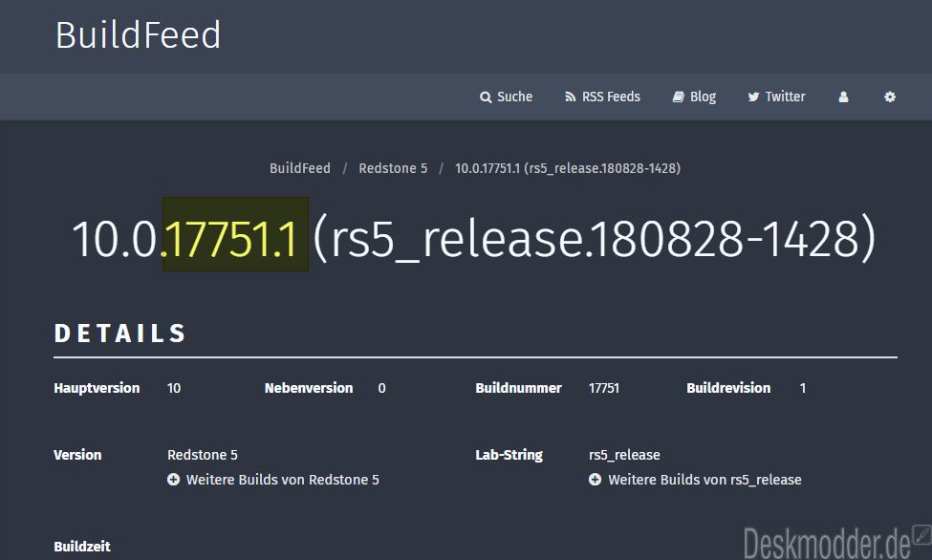
Task: Open the Twitter menu label
Action: [785, 97]
